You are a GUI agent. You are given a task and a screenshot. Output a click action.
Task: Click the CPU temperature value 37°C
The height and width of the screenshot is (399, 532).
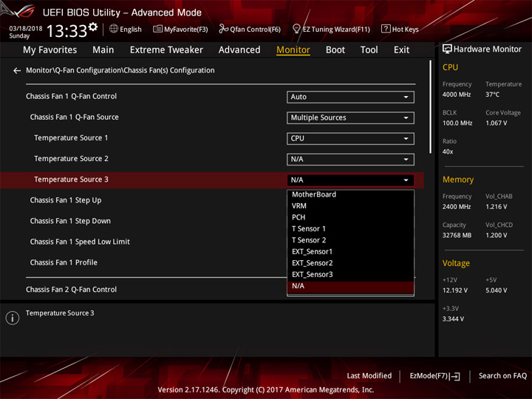tap(492, 95)
